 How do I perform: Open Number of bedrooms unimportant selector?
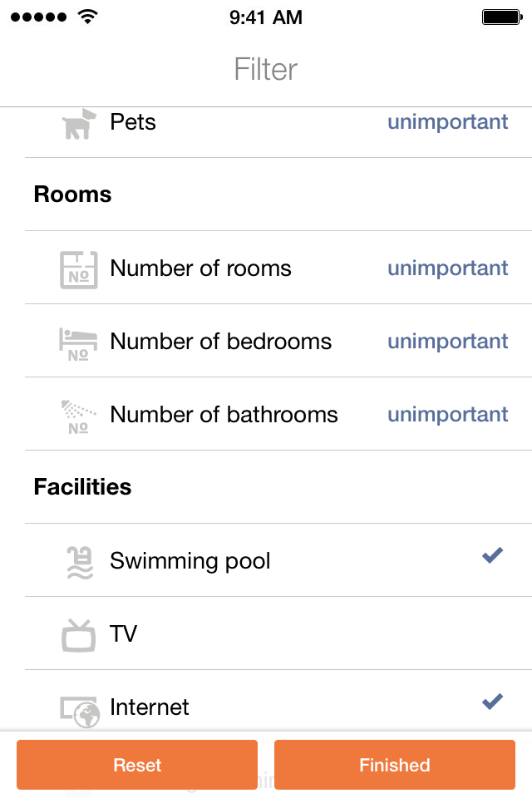coord(447,342)
